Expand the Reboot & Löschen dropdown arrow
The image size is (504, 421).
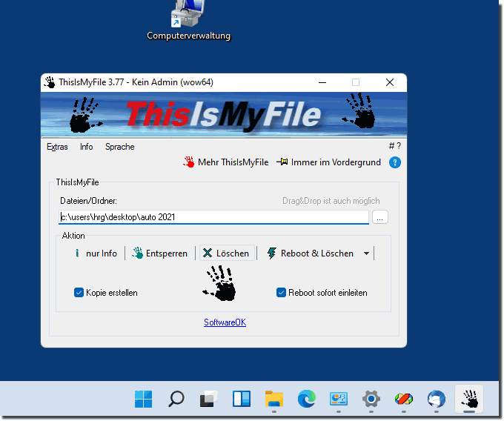pyautogui.click(x=366, y=253)
